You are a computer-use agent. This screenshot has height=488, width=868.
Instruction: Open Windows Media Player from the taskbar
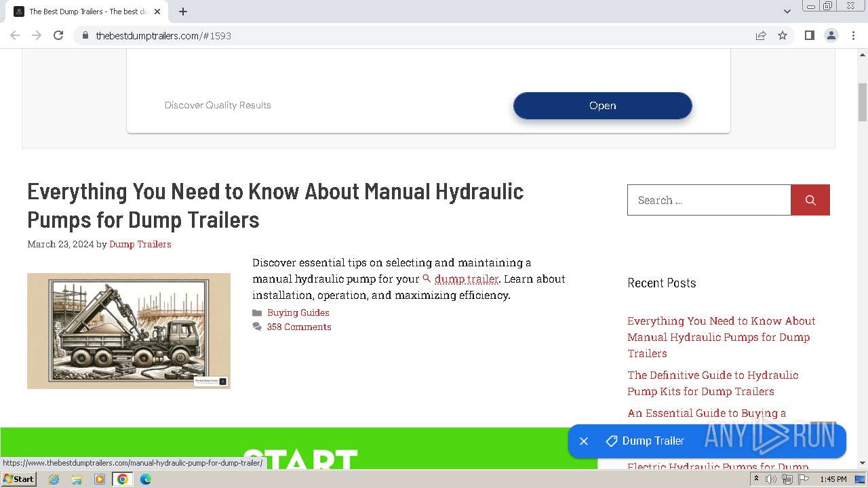pyautogui.click(x=100, y=479)
